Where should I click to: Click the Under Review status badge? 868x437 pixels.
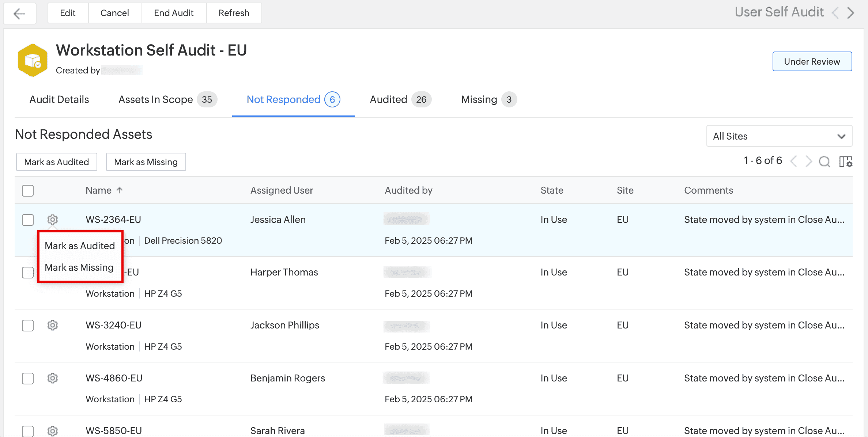tap(812, 61)
